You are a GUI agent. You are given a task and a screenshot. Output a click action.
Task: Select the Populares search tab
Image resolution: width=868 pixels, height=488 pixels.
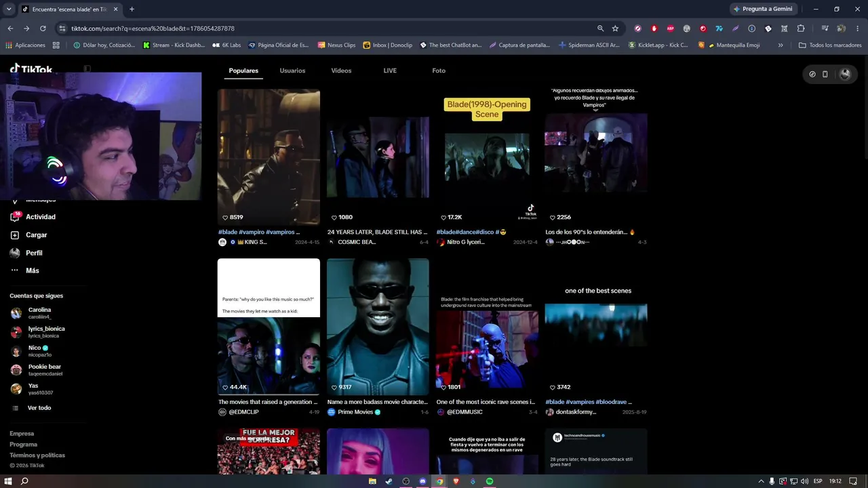[x=243, y=70]
